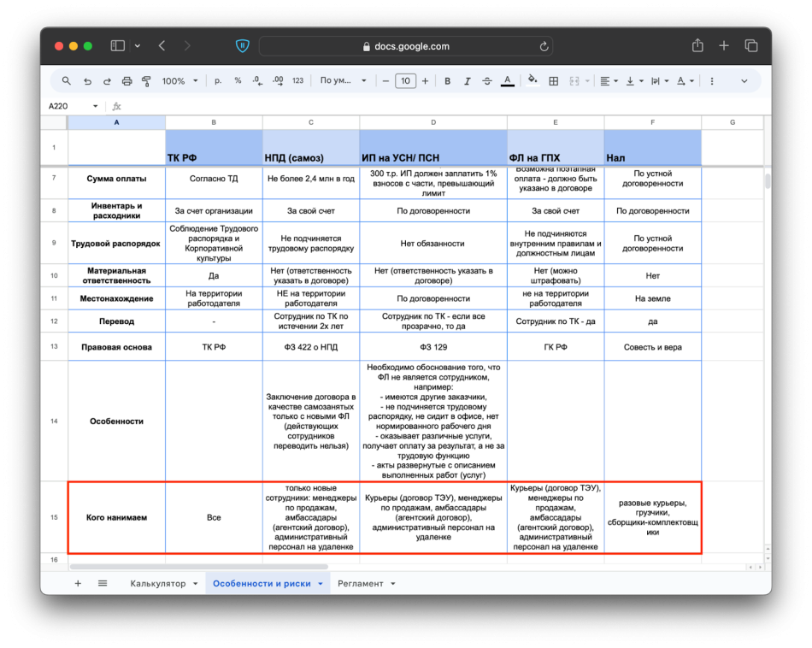This screenshot has height=648, width=812.
Task: Increase decimal places
Action: (x=278, y=81)
